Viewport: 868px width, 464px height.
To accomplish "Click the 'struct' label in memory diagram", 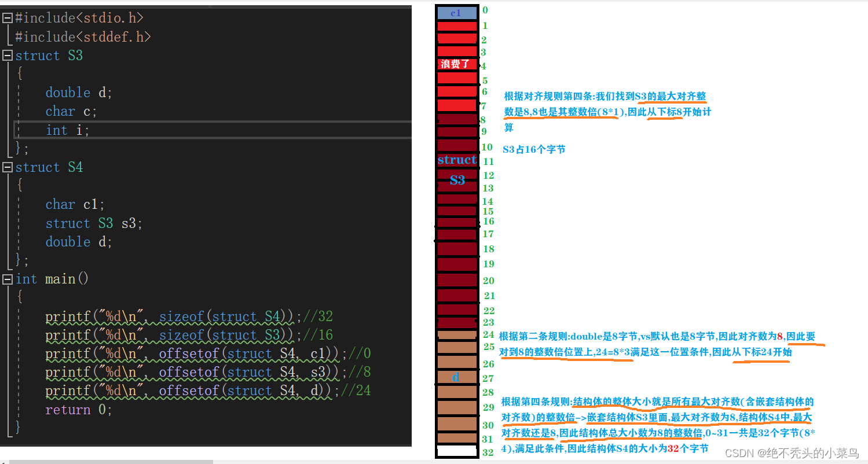I will point(457,160).
